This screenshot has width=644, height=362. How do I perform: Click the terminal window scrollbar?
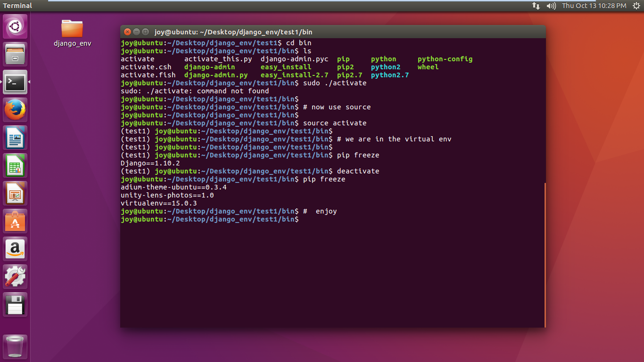[x=545, y=255]
